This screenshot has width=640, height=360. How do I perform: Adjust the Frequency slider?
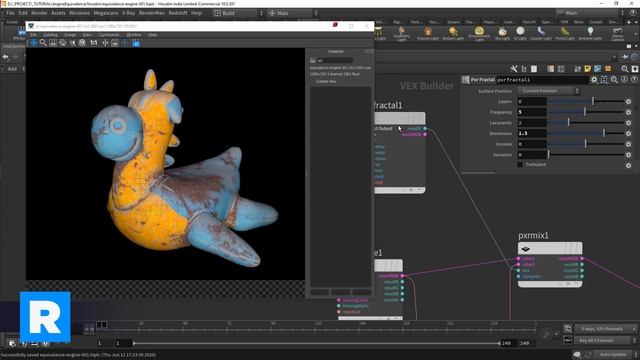(x=586, y=112)
